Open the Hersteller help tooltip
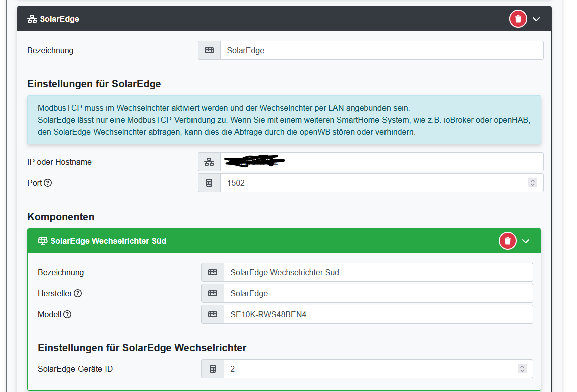This screenshot has width=577, height=392. (78, 293)
